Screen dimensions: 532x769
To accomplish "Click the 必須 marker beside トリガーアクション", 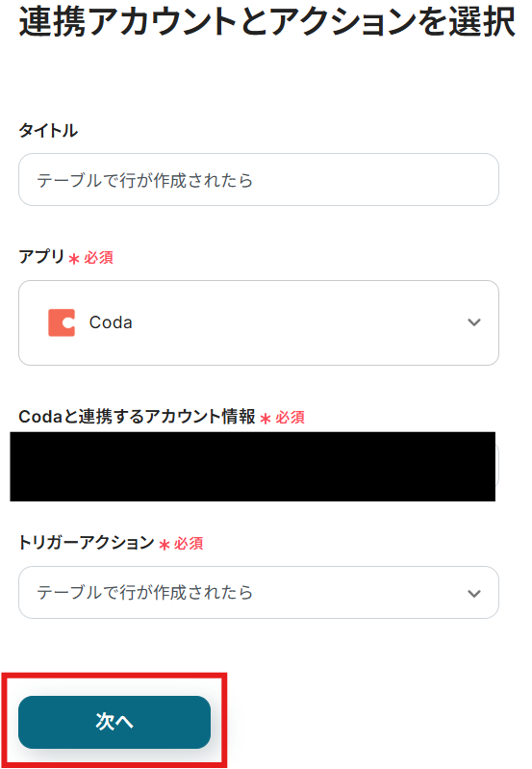I will tap(189, 544).
